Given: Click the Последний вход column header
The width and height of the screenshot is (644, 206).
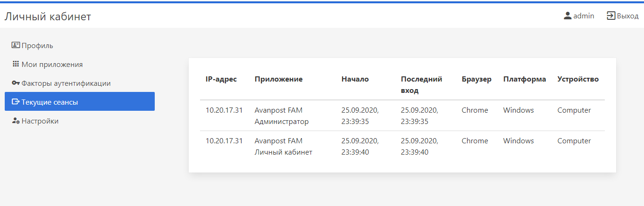Looking at the screenshot, I should (421, 84).
